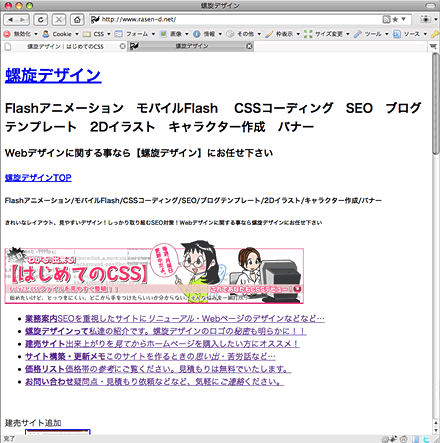Click the green resize arrows icon
440x443 pixels.
pyautogui.click(x=308, y=34)
